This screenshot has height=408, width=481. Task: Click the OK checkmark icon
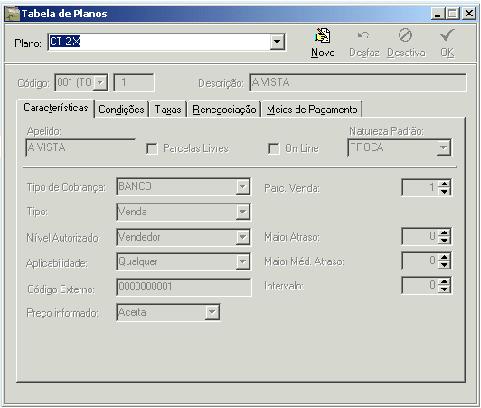pos(447,35)
